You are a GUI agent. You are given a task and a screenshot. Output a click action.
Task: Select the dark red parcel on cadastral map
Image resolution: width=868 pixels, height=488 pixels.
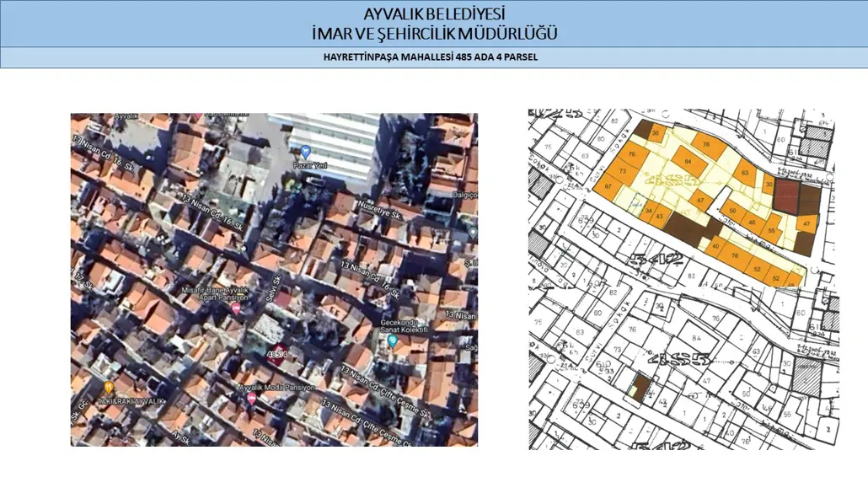coord(787,194)
